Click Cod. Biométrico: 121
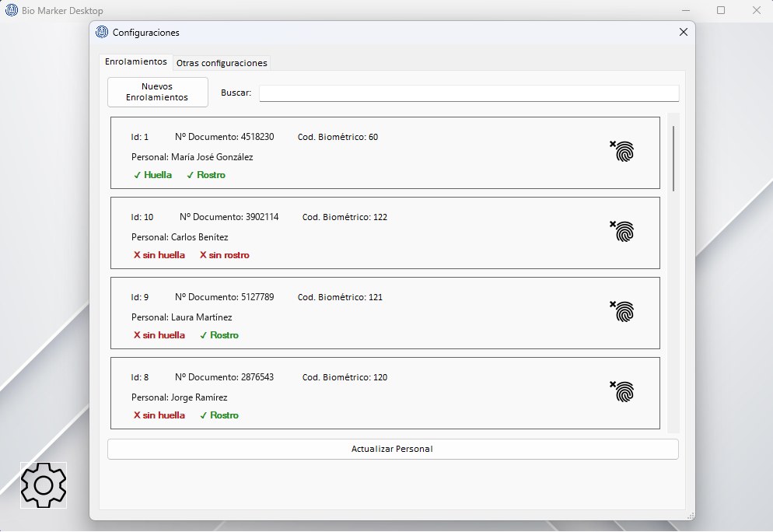Viewport: 773px width, 532px height. point(340,297)
